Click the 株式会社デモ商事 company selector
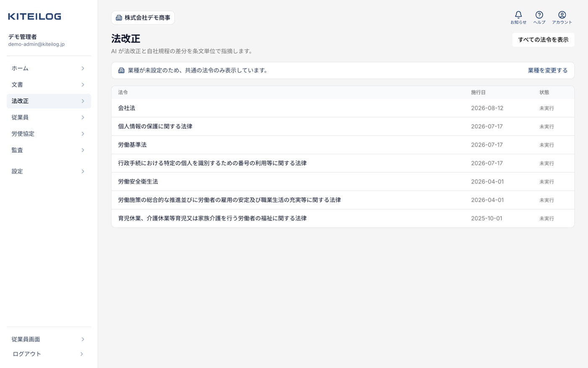The height and width of the screenshot is (368, 588). tap(143, 18)
